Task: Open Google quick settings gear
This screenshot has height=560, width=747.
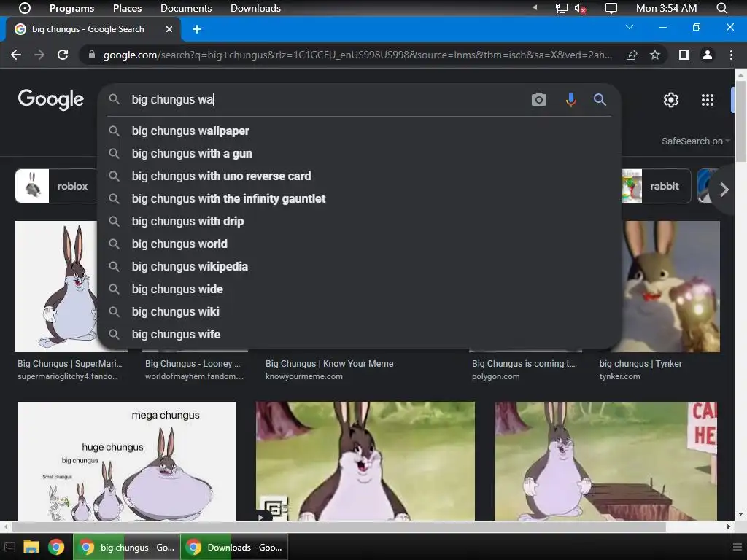Action: (671, 99)
